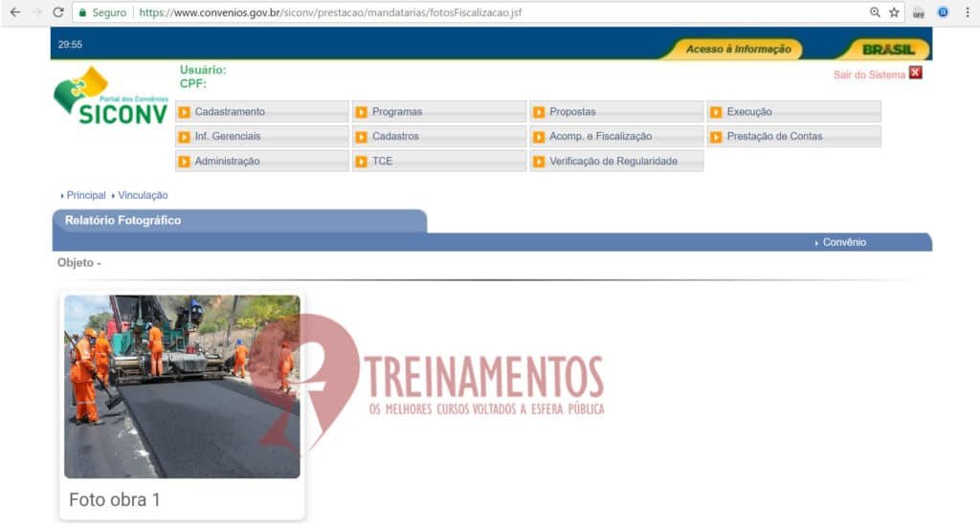Bookmark page with the star icon

click(x=895, y=12)
